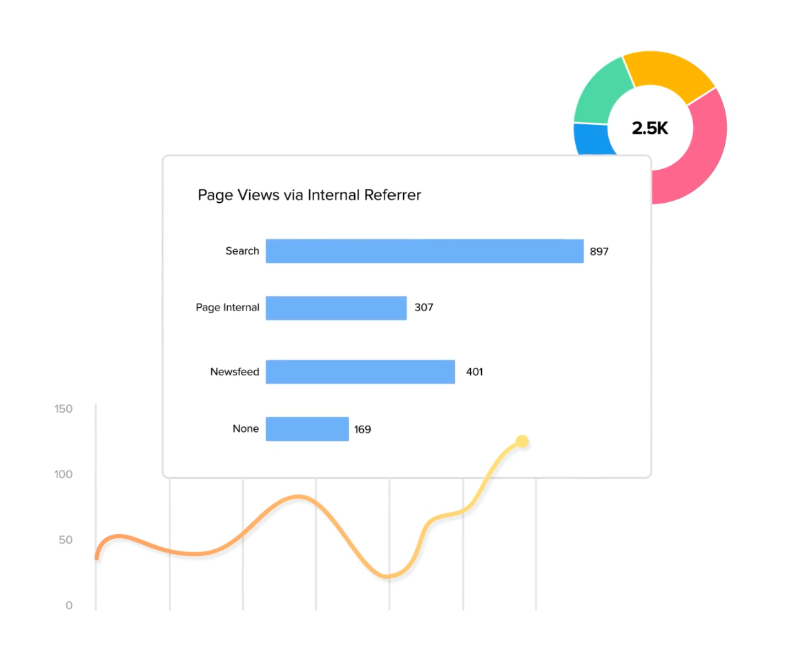
Task: Click the Newsfeed category label
Action: pyautogui.click(x=235, y=372)
